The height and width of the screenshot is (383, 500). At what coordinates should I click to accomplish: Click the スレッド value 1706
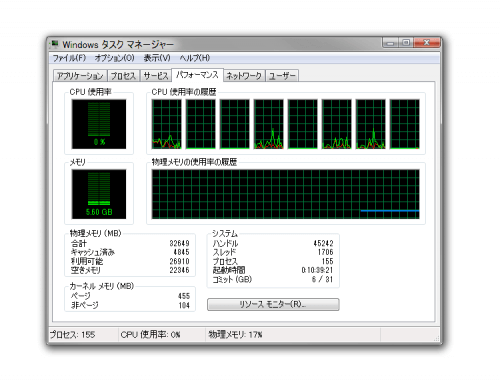click(325, 252)
